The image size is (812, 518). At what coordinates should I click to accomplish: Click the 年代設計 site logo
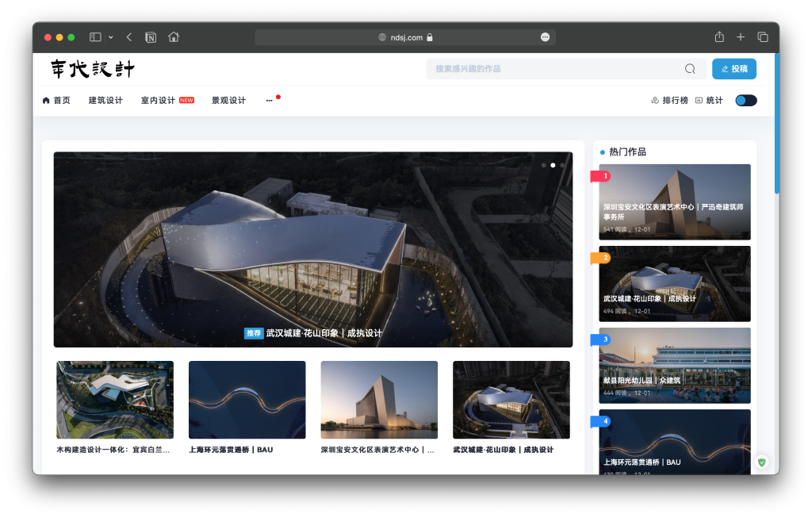tap(93, 69)
